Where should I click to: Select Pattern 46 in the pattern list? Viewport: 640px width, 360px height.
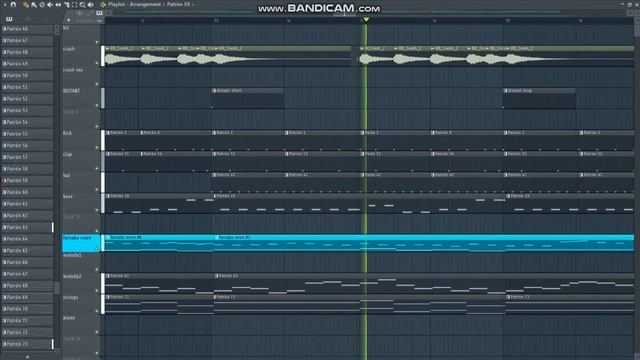27,29
